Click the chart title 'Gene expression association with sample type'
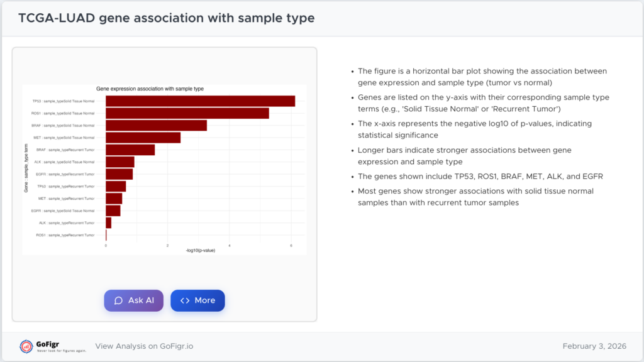 [150, 89]
